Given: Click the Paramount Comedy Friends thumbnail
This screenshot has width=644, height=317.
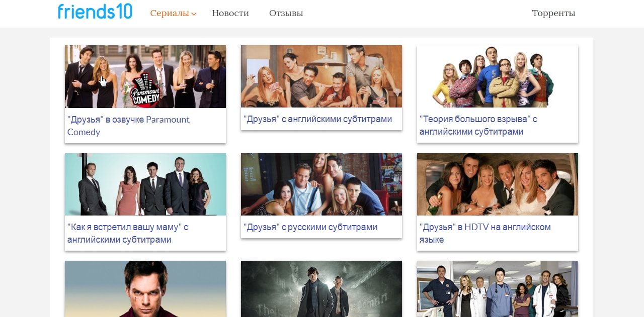Looking at the screenshot, I should click(145, 76).
